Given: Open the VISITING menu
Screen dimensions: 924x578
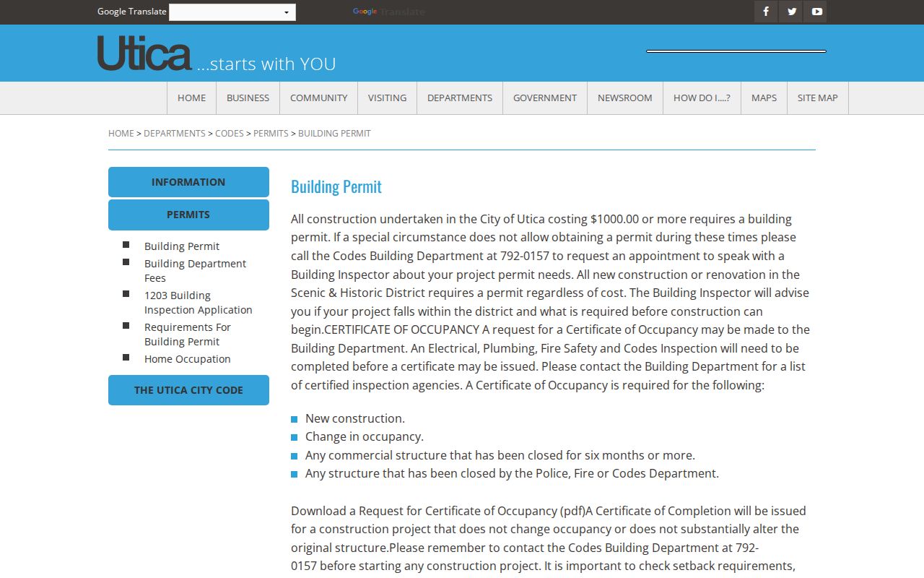Looking at the screenshot, I should point(387,98).
